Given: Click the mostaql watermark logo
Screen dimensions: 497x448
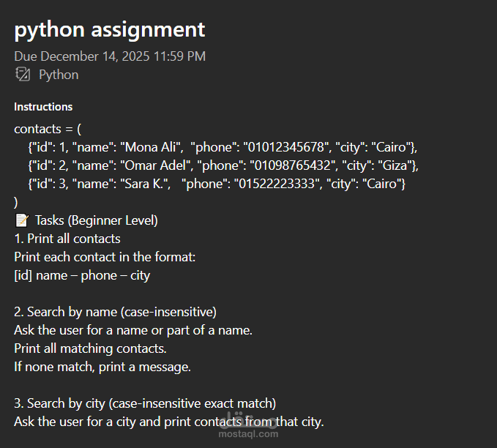Looking at the screenshot, I should 250,422.
